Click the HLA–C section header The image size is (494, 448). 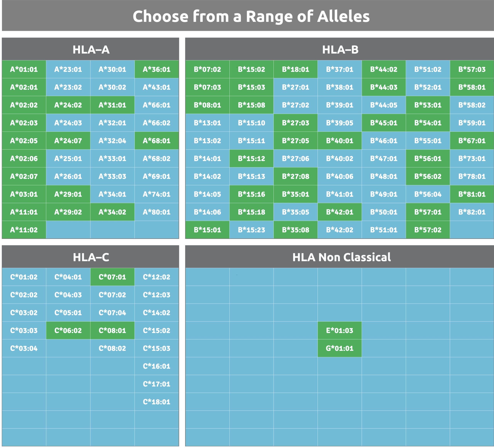point(91,257)
